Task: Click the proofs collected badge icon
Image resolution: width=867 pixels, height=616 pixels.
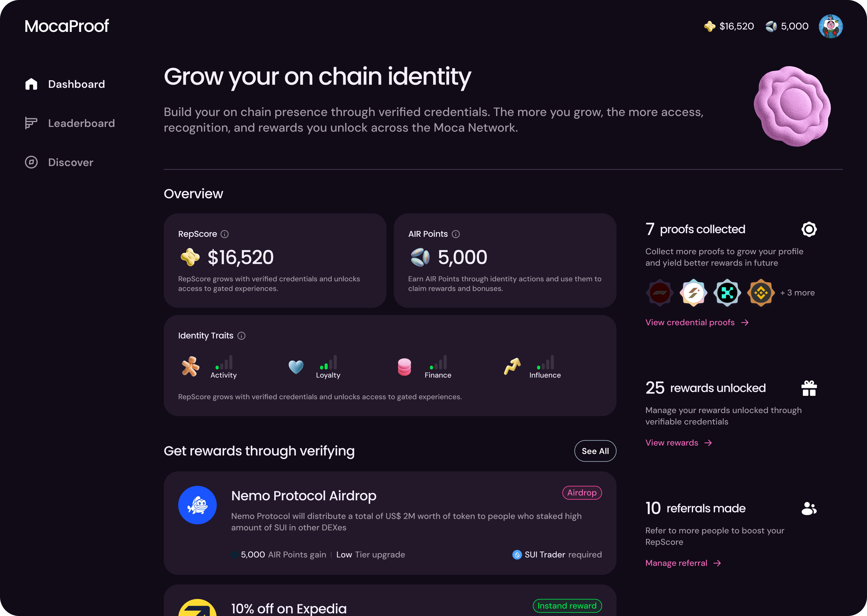Action: click(809, 229)
